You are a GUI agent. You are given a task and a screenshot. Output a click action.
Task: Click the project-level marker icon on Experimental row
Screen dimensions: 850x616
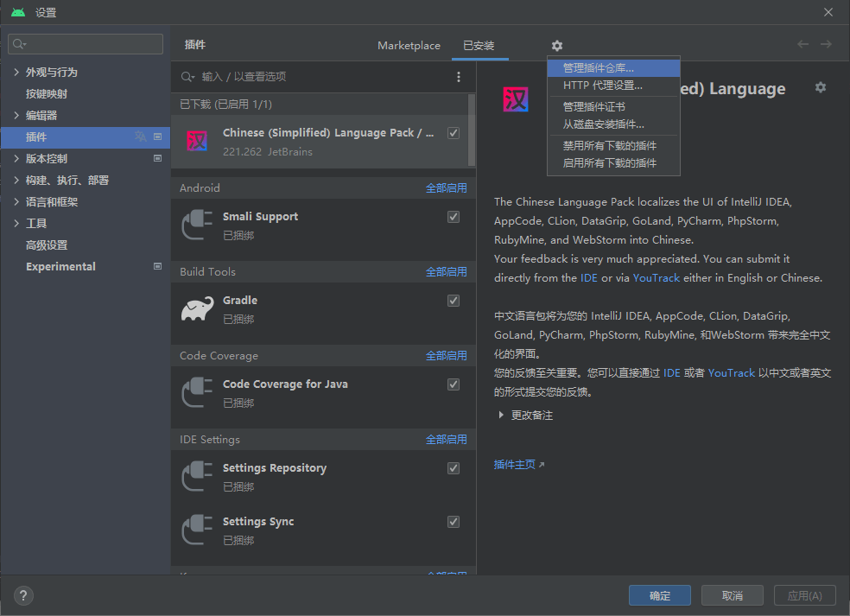pos(158,266)
